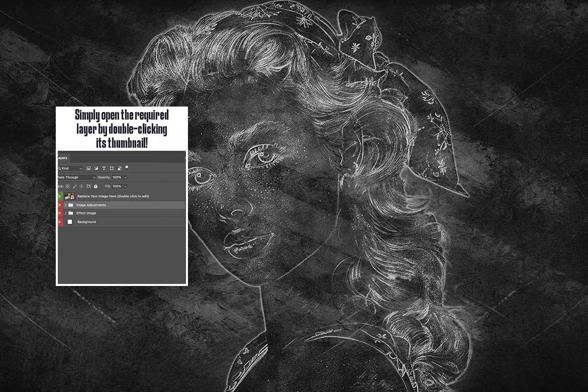Expand the Image Adjustments group

[x=65, y=205]
